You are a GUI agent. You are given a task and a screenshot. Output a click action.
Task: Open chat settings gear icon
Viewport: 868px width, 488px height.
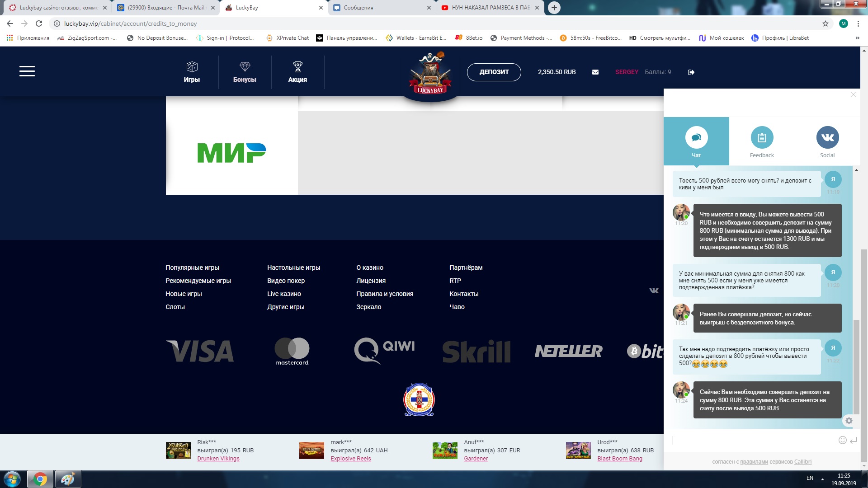tap(849, 421)
